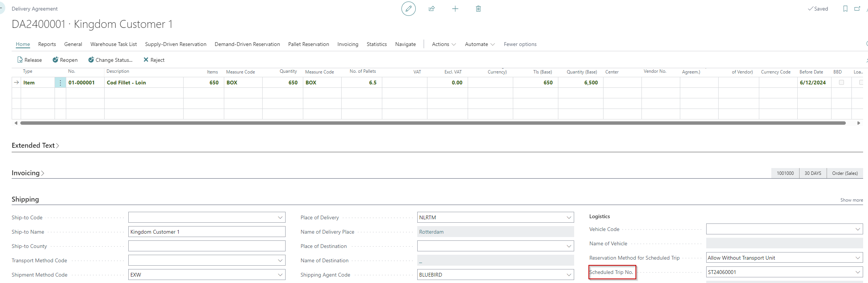Click the horizontal scrollbar of lines grid
This screenshot has height=283, width=868.
[433, 123]
